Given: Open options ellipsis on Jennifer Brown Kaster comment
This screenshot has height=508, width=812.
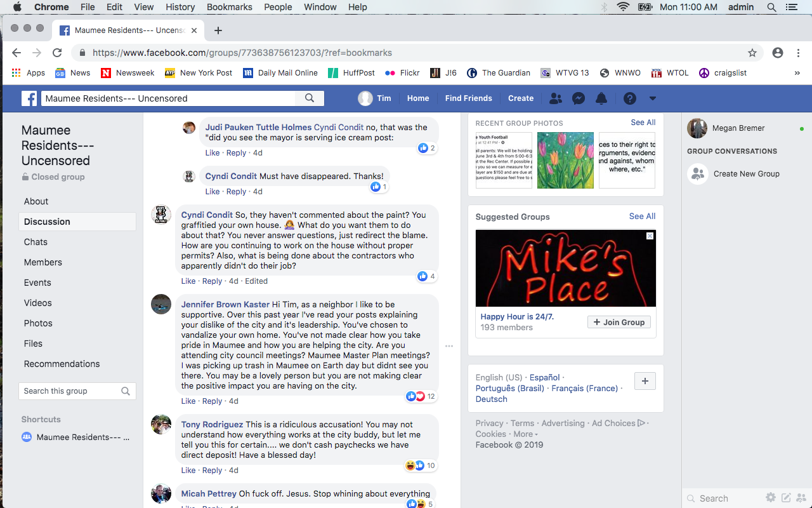Looking at the screenshot, I should click(449, 346).
